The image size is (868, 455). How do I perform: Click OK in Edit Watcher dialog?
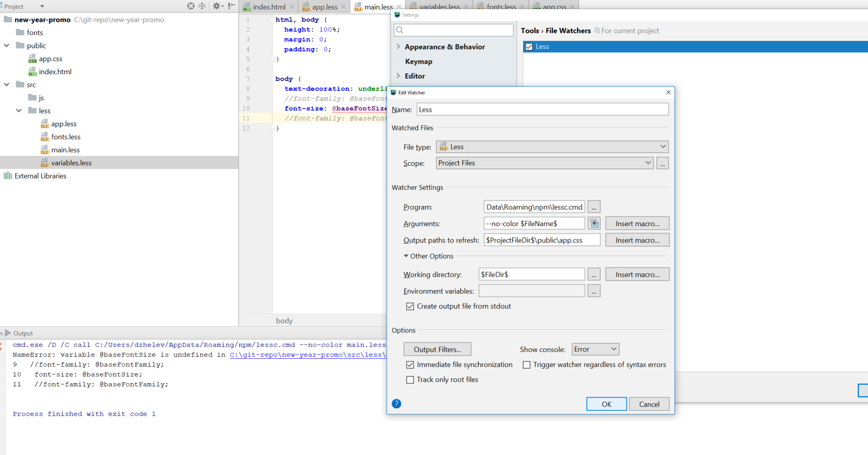pos(606,404)
